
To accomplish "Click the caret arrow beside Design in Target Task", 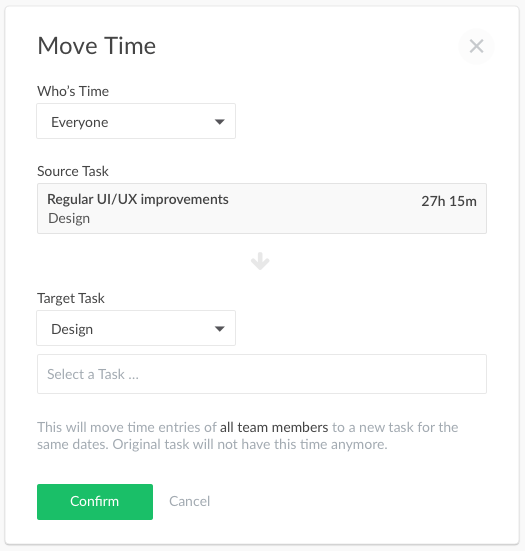I will tap(220, 329).
